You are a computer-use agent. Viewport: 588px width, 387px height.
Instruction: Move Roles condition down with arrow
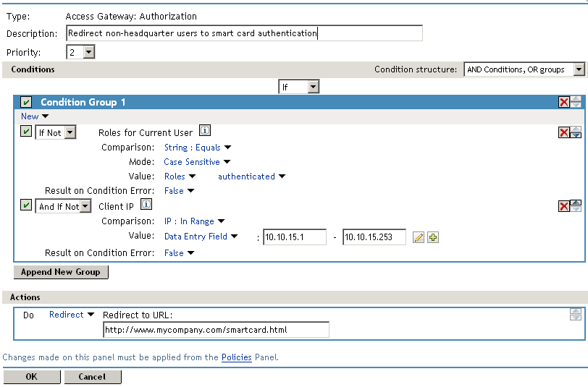(576, 135)
